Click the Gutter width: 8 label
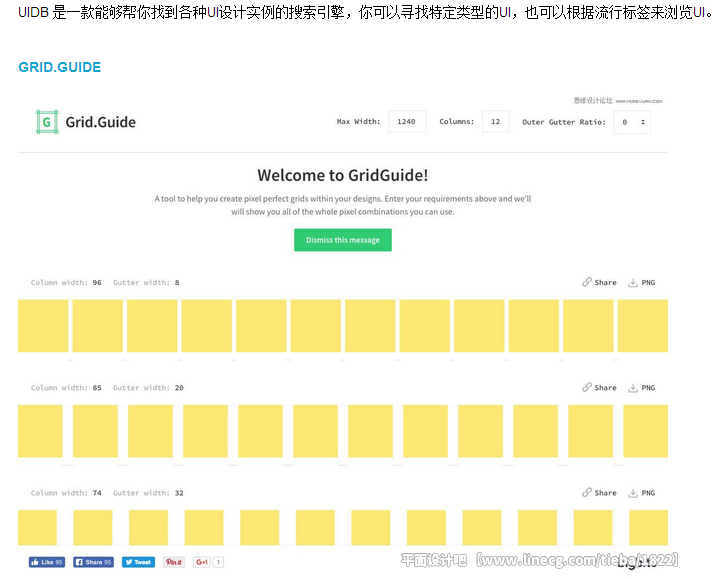The image size is (719, 579). pos(146,282)
